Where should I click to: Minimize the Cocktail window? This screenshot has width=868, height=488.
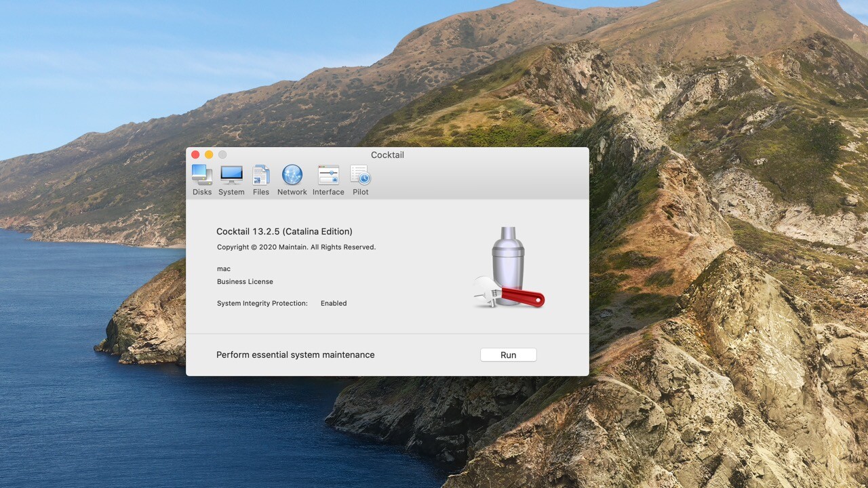point(209,155)
